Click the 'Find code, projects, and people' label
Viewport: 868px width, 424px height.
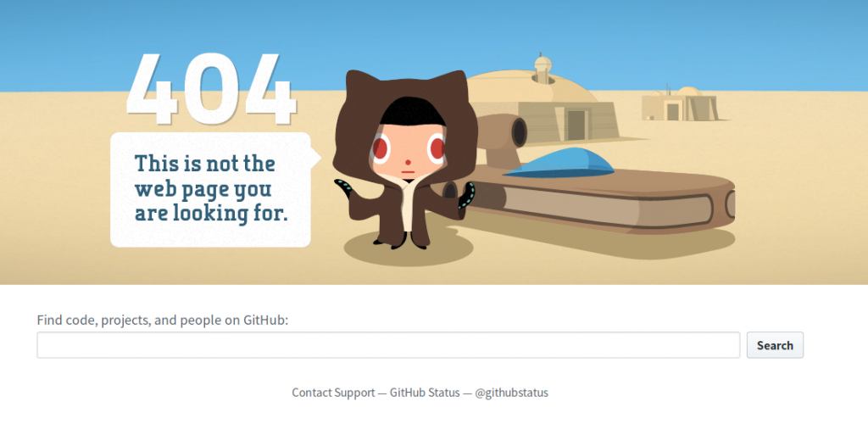click(x=163, y=320)
